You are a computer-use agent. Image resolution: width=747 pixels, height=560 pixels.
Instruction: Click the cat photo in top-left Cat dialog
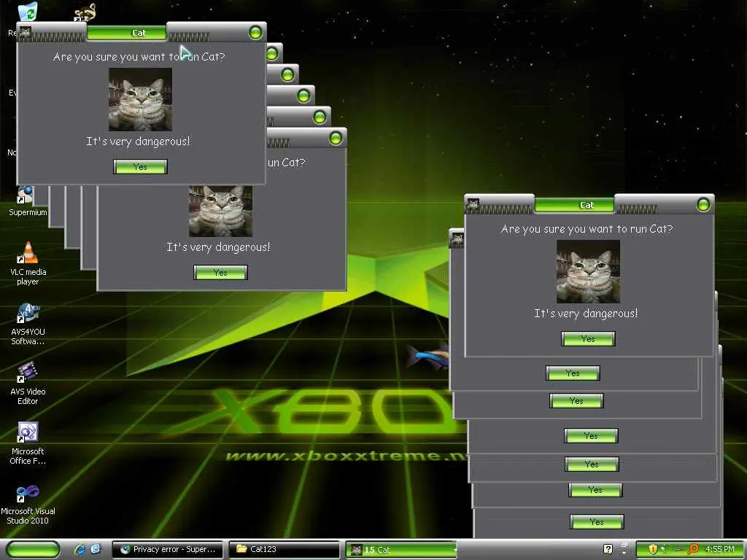pyautogui.click(x=140, y=99)
